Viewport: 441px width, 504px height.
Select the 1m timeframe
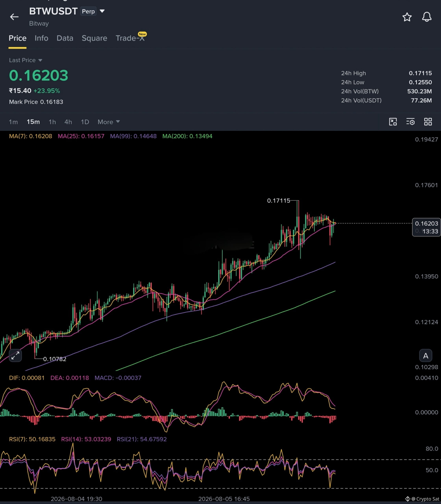coord(13,122)
